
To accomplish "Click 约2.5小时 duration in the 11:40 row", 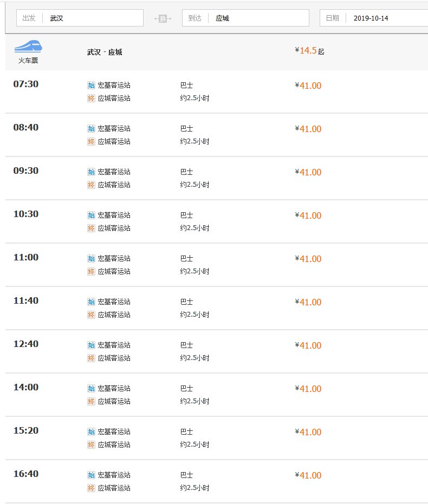I will [195, 315].
